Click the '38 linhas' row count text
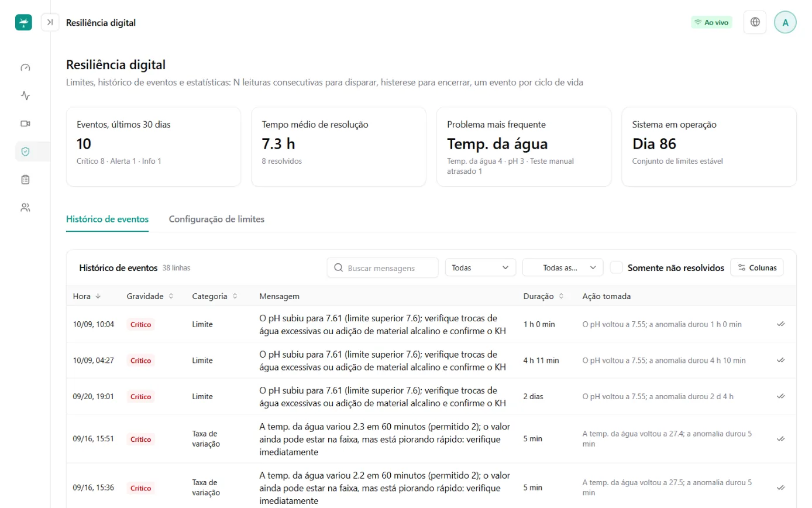Screen dimensions: 812x508 tap(176, 268)
